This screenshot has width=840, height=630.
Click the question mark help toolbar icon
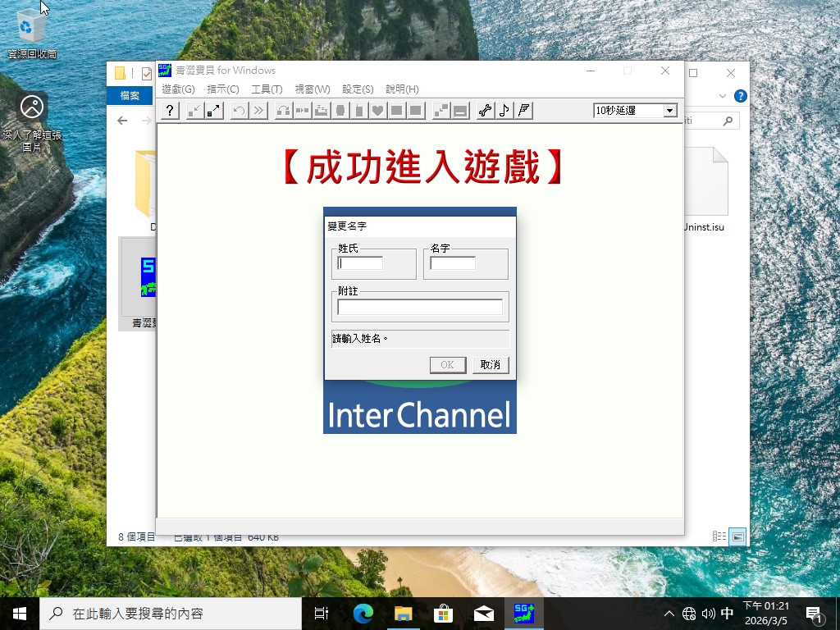point(170,111)
